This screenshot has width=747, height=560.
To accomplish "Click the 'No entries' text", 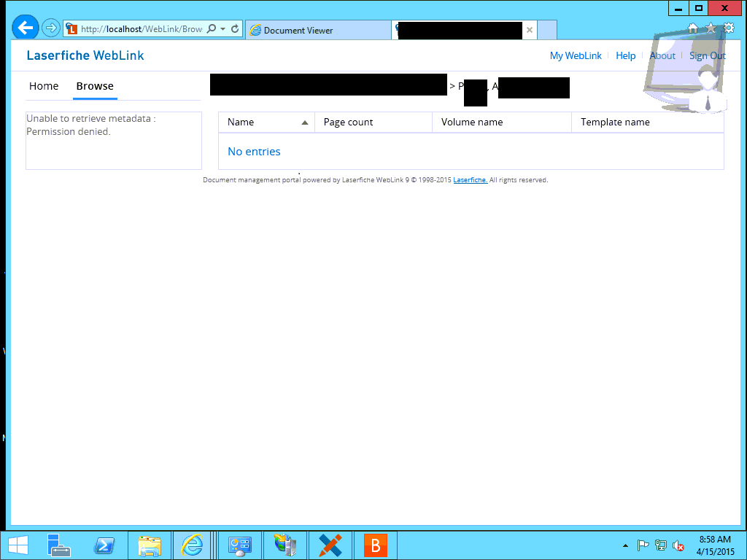I will [254, 152].
